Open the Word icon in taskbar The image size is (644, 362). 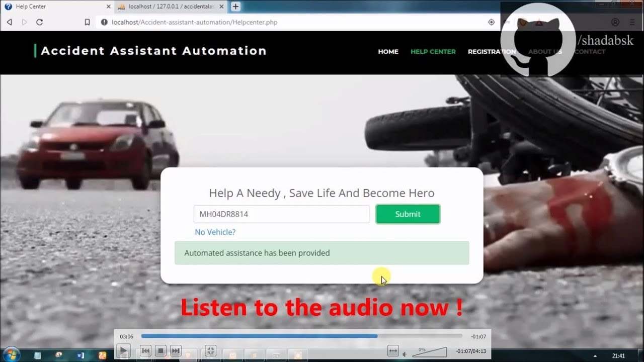pos(81,355)
